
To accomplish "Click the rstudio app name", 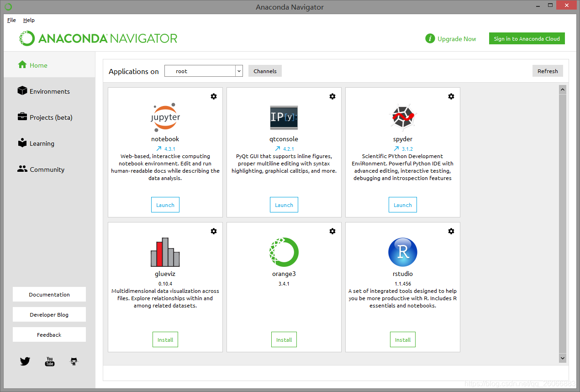I will [403, 274].
